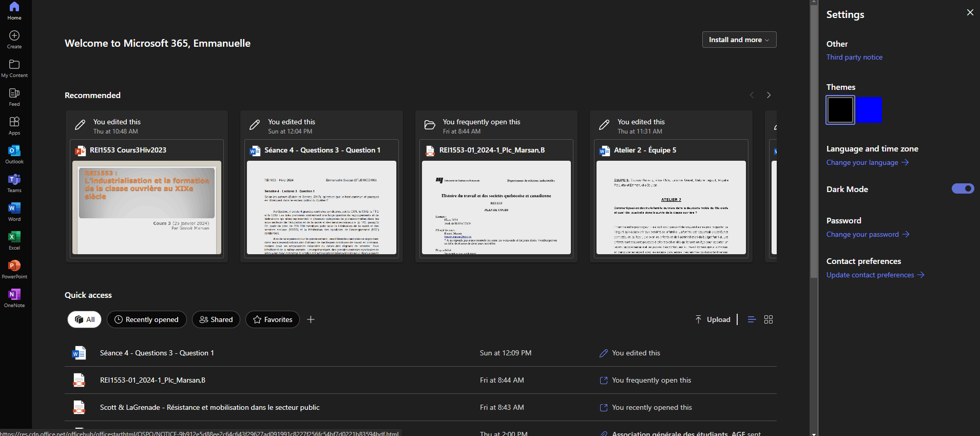Open Atelier 2 - Équipe 5 document thumbnail

tap(671, 207)
